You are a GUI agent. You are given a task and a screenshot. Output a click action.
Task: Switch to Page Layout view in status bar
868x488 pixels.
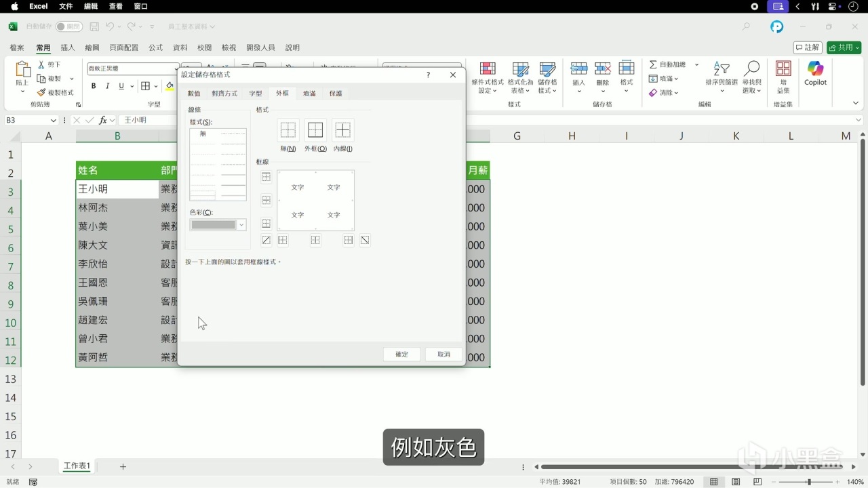coord(736,482)
